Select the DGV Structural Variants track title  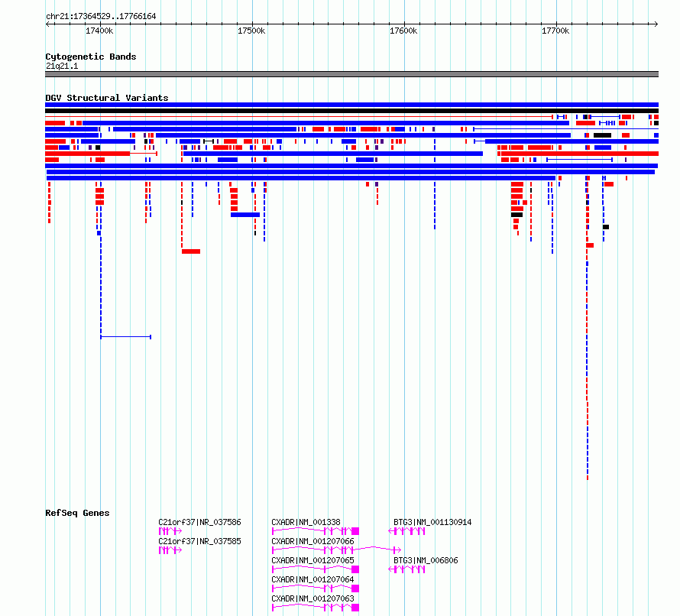107,98
